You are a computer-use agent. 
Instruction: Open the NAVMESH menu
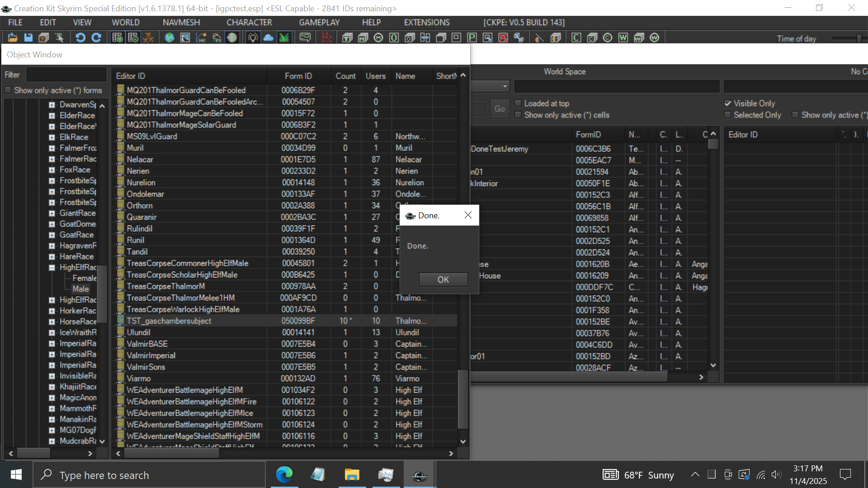tap(181, 23)
